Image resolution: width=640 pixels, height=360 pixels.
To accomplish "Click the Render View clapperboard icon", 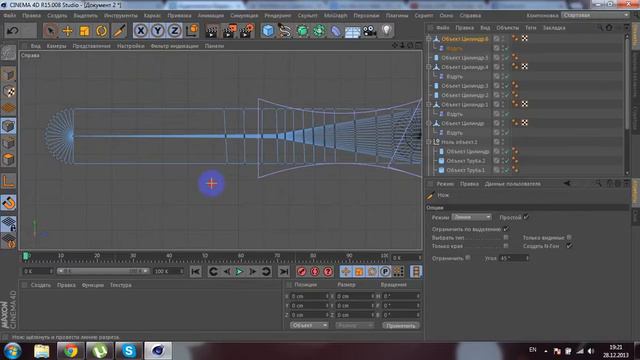I will click(211, 31).
